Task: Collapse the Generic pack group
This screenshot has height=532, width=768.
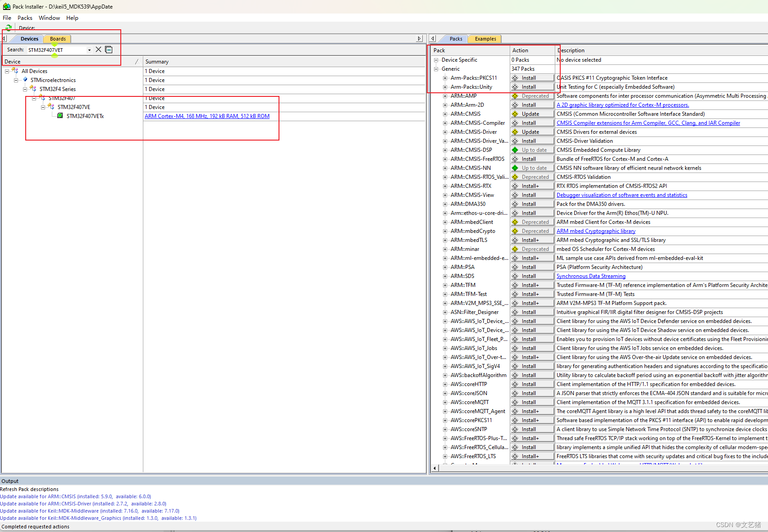Action: 436,69
